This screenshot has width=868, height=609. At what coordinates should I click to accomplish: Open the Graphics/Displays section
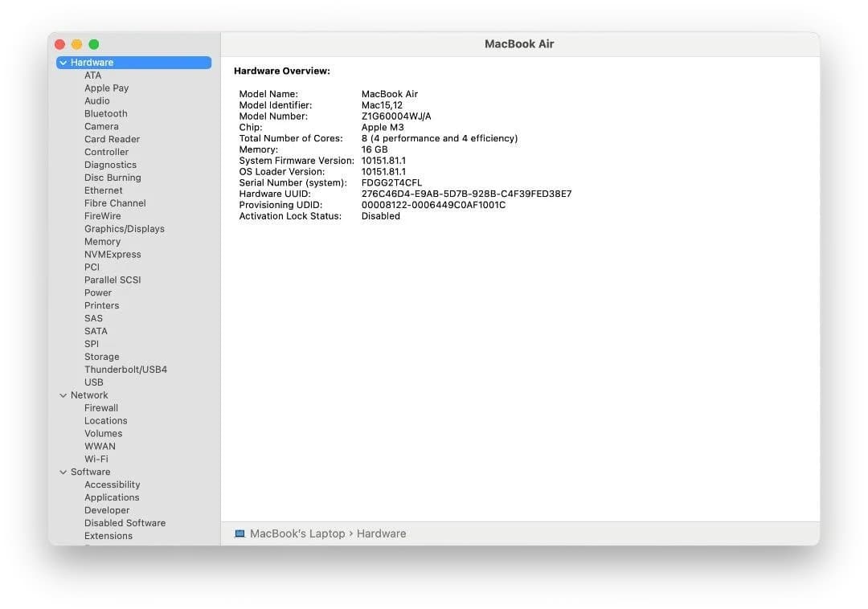(x=125, y=228)
